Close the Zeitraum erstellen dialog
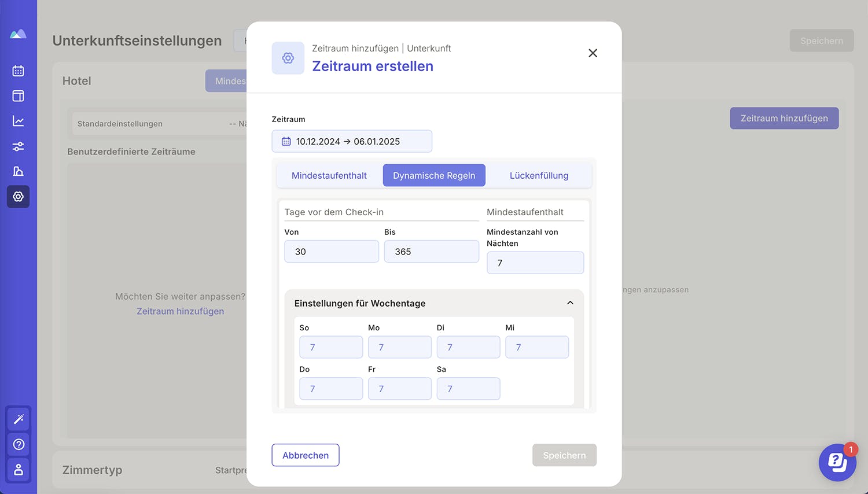The image size is (868, 494). pos(593,53)
